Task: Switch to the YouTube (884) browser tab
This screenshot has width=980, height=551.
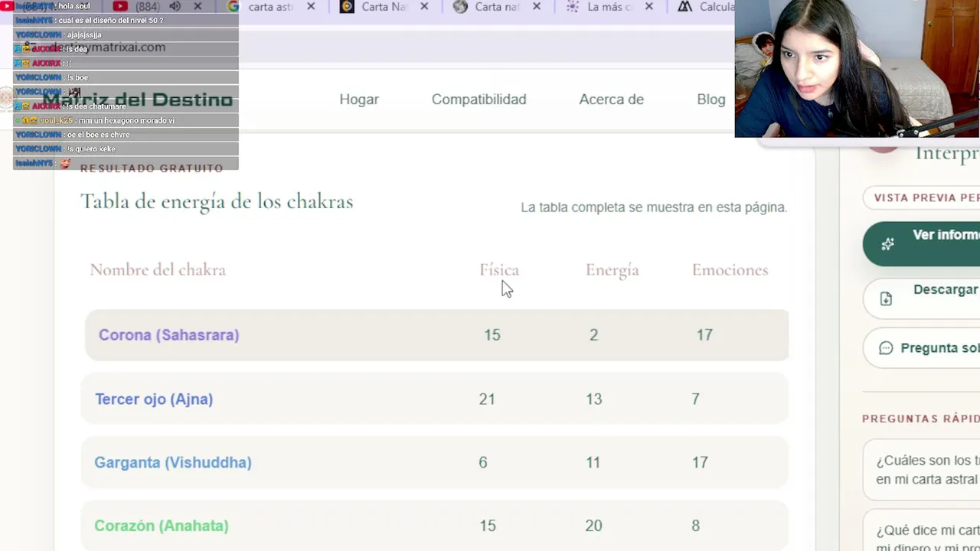Action: pos(157,7)
